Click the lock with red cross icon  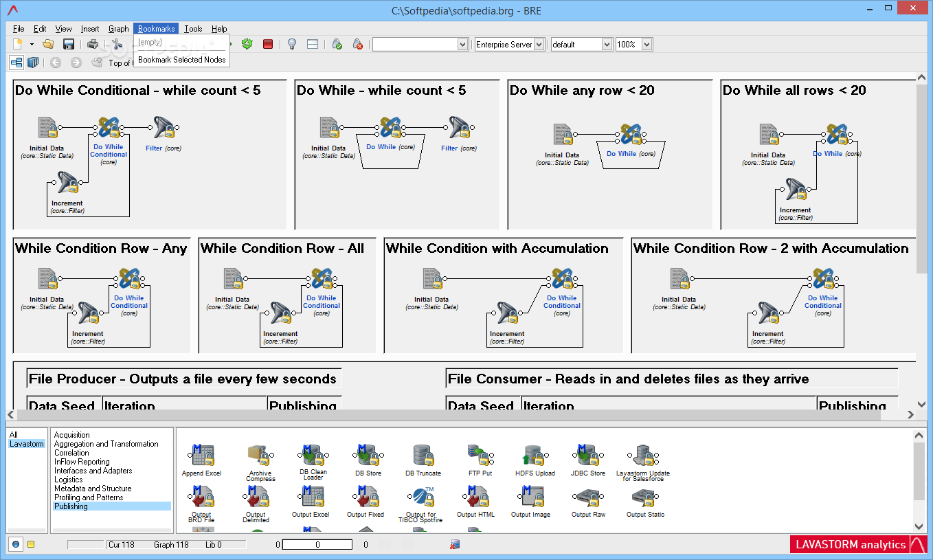(358, 44)
